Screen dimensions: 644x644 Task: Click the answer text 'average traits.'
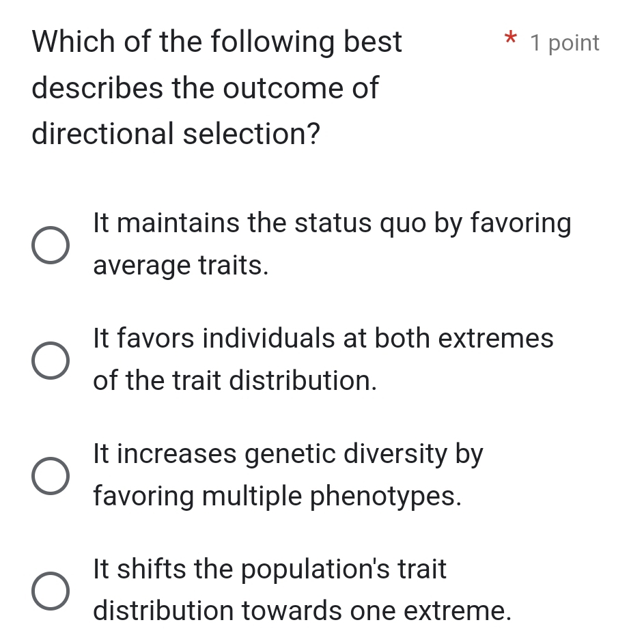tap(181, 265)
